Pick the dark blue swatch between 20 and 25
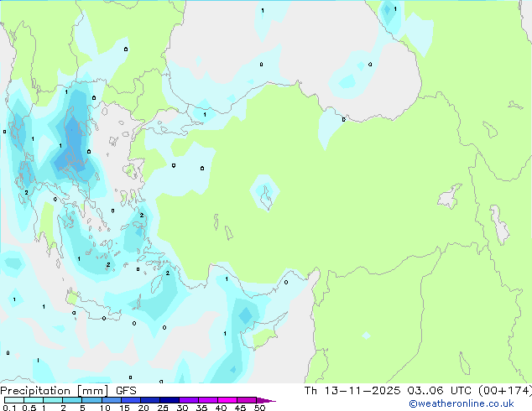This screenshot has width=532, height=411. pos(149,400)
